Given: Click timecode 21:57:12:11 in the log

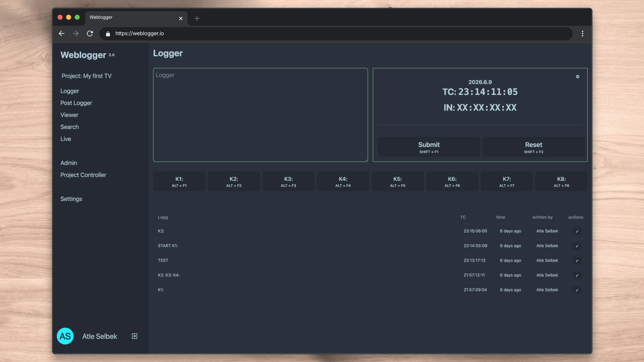Looking at the screenshot, I should 474,276.
